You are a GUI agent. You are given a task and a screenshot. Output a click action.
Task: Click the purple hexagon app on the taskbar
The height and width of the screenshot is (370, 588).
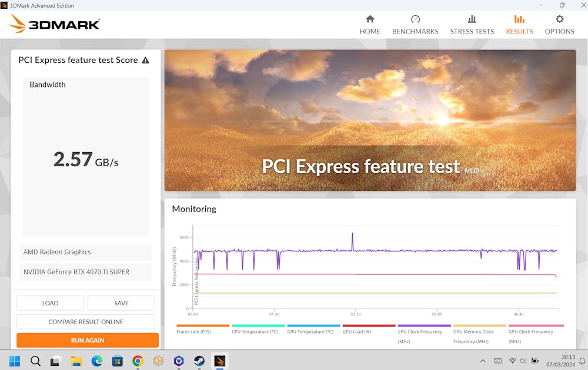[179, 361]
